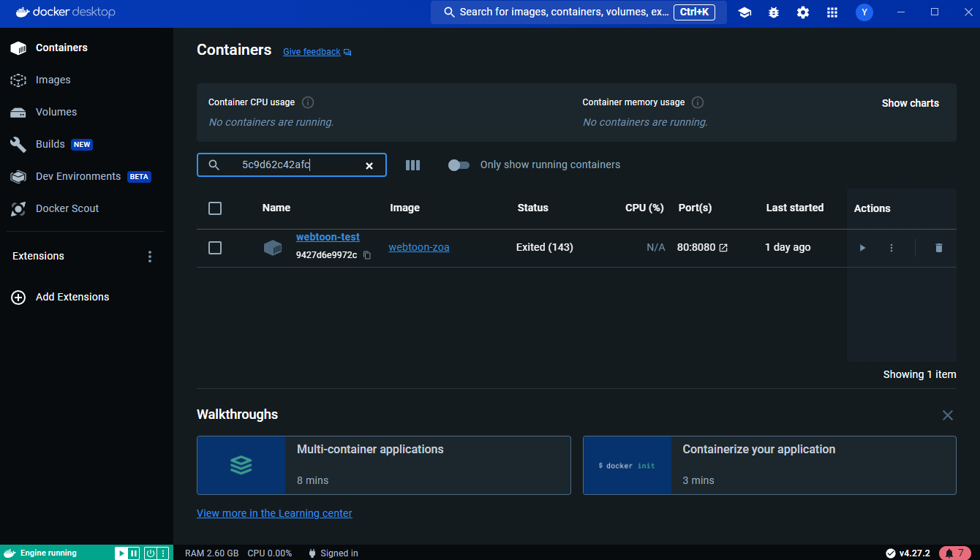
Task: Go to Builds in sidebar
Action: 86,144
